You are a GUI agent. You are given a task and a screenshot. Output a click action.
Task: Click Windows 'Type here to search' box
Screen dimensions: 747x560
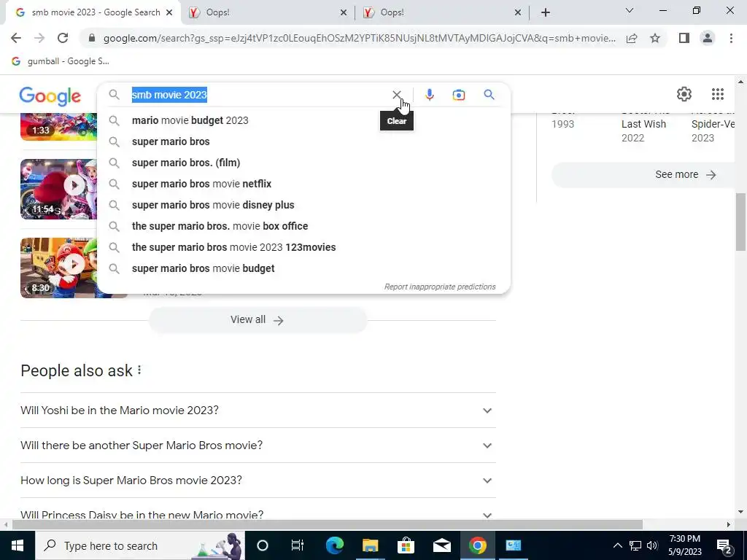(139, 545)
